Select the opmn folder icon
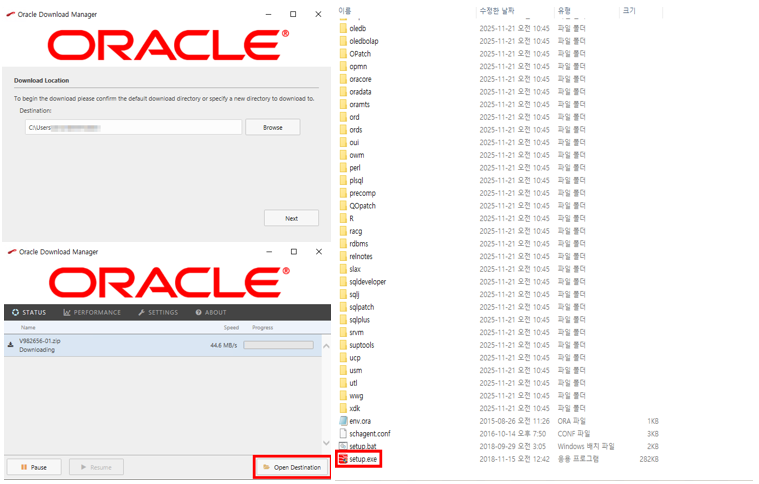The image size is (759, 484). click(343, 66)
